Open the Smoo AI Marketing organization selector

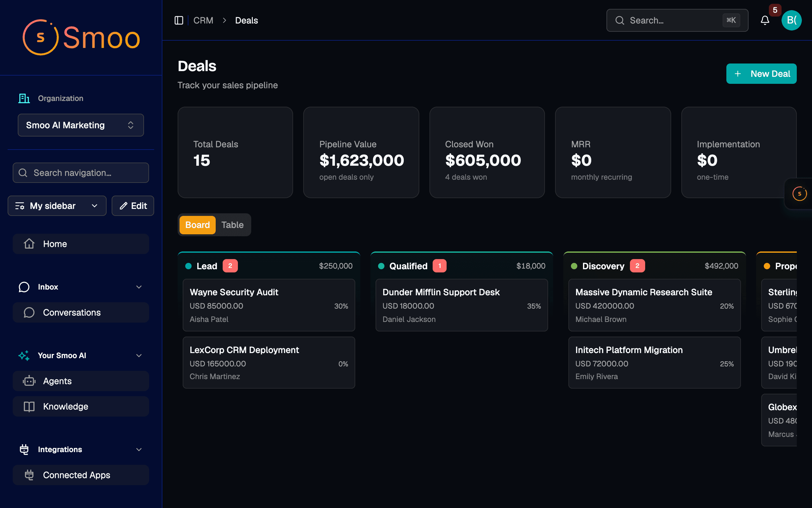coord(81,125)
